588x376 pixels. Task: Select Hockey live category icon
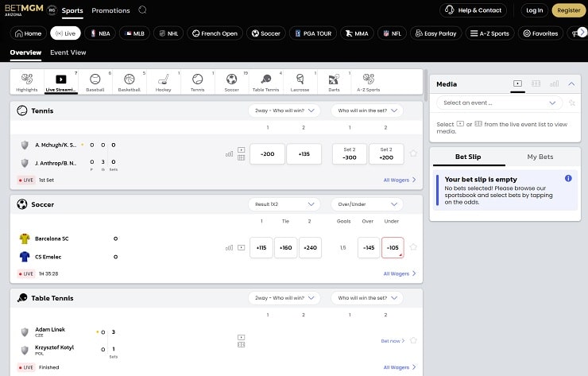click(x=164, y=82)
